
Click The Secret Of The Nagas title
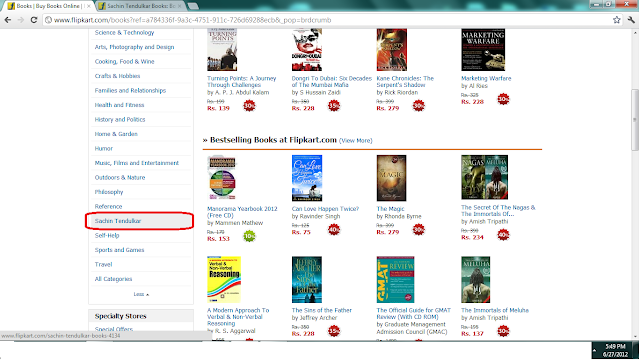[498, 211]
